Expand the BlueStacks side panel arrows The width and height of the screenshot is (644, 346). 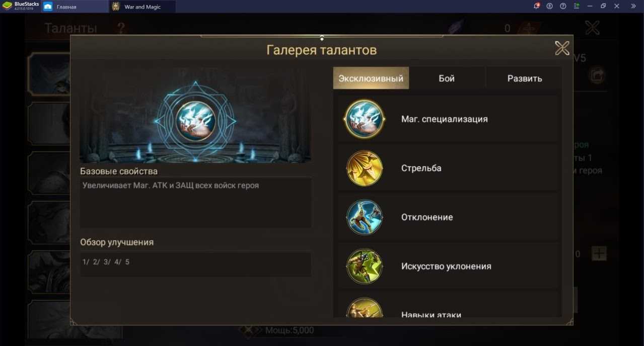[x=633, y=6]
